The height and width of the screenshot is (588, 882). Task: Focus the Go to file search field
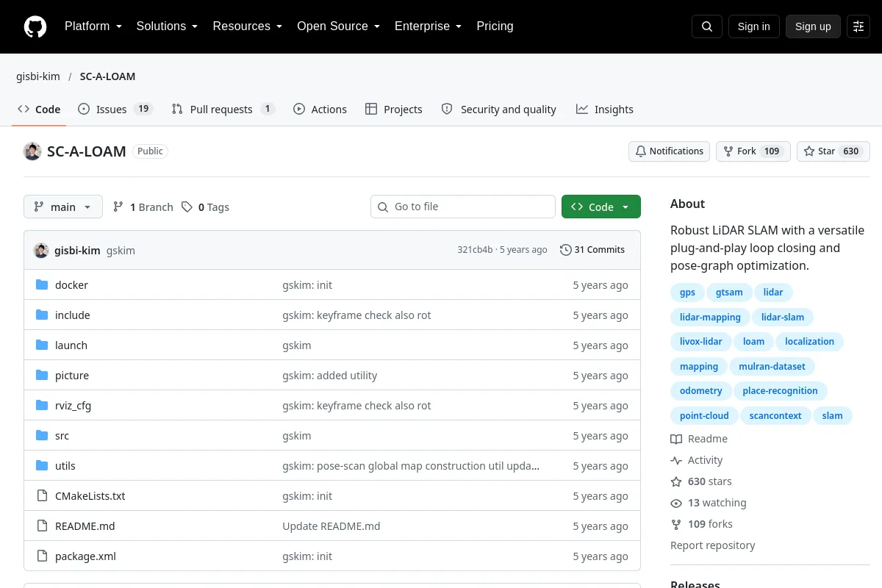coord(463,207)
